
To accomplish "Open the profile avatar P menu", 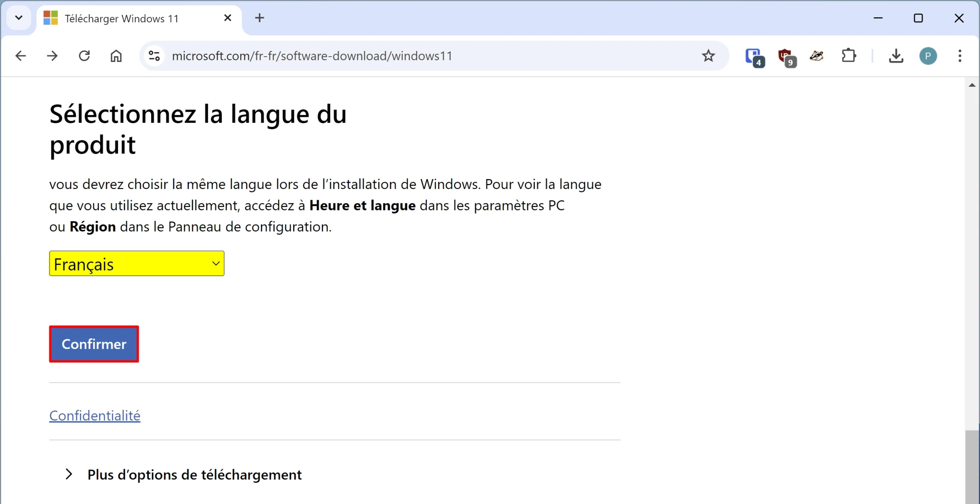I will pos(928,56).
